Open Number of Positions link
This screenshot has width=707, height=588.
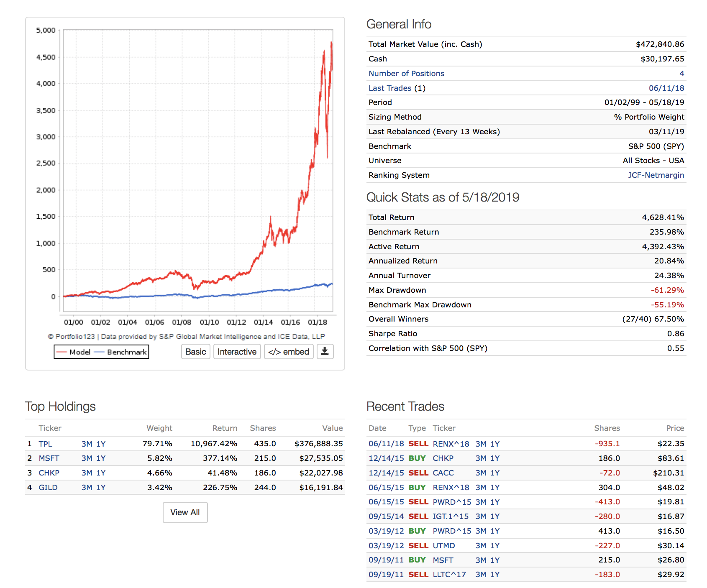pyautogui.click(x=406, y=74)
